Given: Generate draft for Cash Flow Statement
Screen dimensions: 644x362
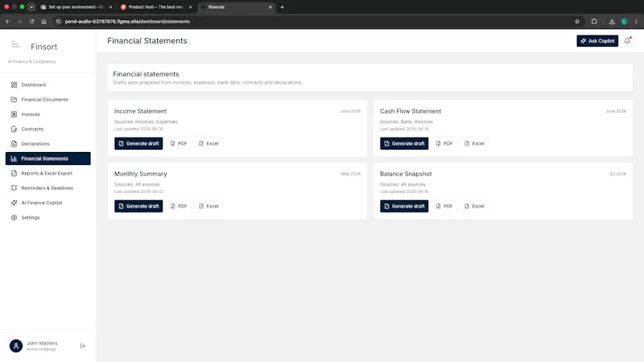Looking at the screenshot, I should point(404,143).
